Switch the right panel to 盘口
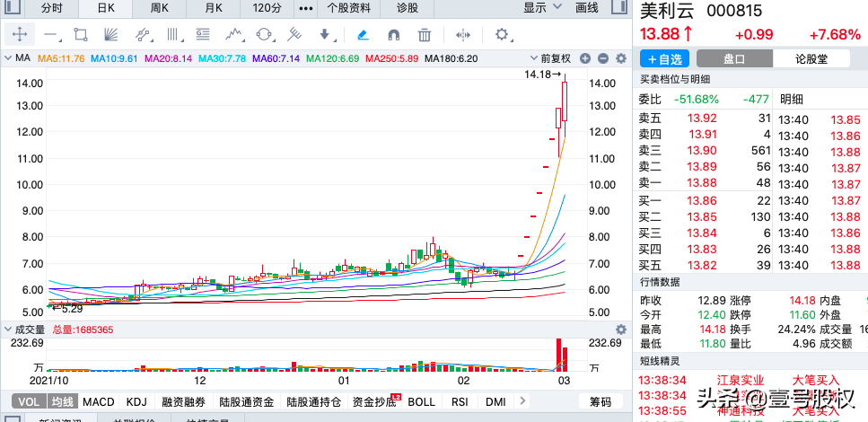 coord(734,58)
